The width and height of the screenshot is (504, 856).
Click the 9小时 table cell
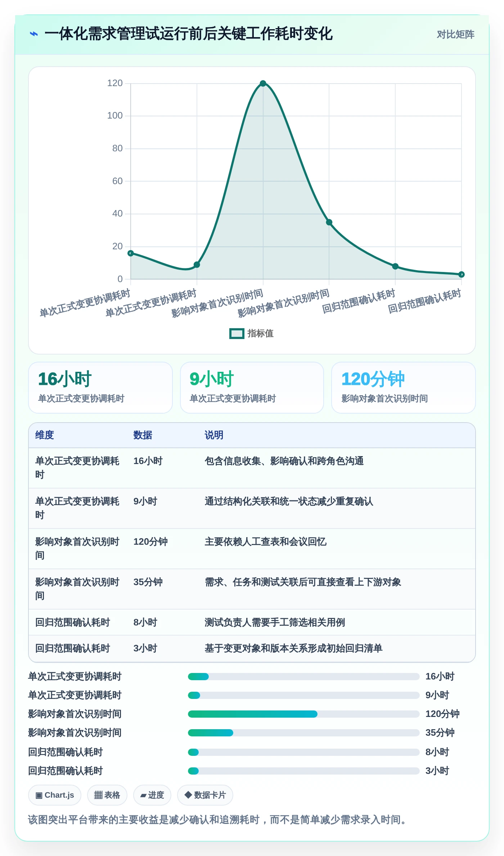pyautogui.click(x=145, y=501)
